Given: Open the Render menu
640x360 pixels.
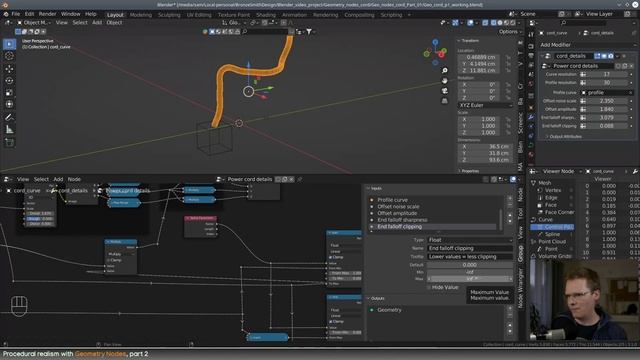Looking at the screenshot, I should 47,14.
